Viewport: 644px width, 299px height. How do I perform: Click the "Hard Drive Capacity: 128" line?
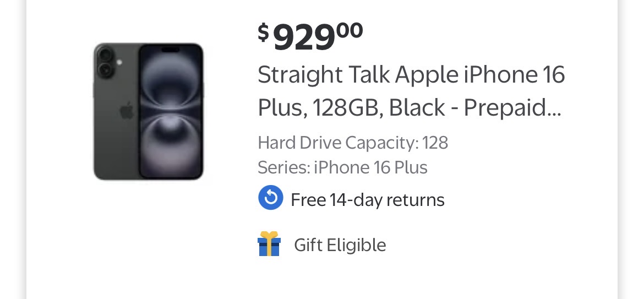pyautogui.click(x=353, y=143)
